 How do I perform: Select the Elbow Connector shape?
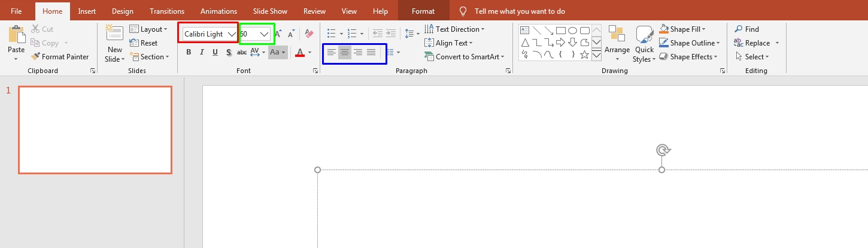pos(537,43)
